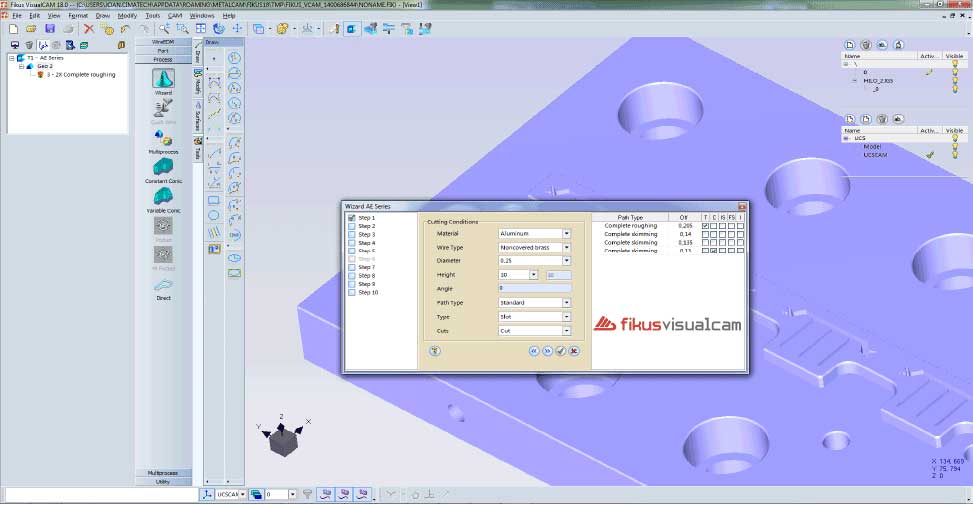Expand the Path Type combo box
This screenshot has width=973, height=505.
click(x=566, y=302)
